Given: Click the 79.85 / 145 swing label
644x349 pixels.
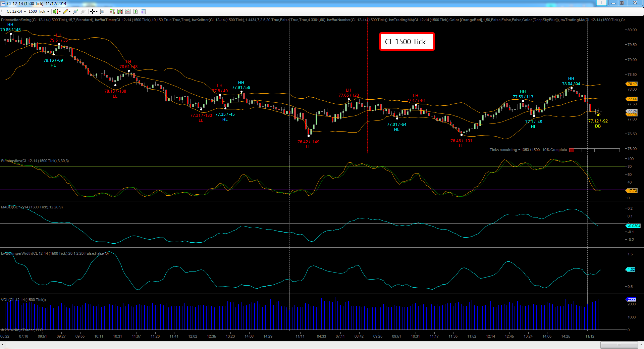Looking at the screenshot, I should tap(10, 30).
